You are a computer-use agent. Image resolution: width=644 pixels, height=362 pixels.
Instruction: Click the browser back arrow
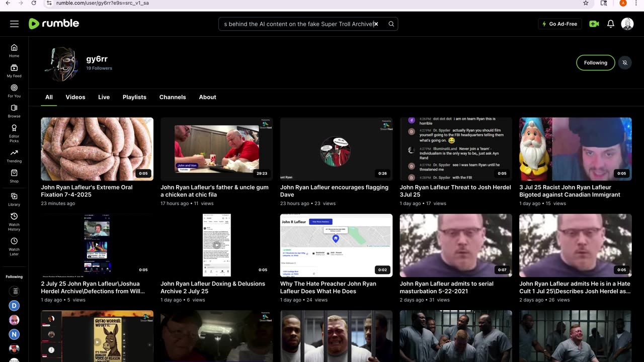coord(8,3)
